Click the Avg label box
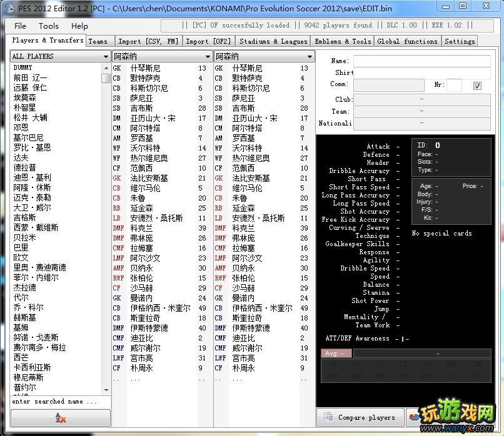This screenshot has height=436, width=504. coord(336,353)
